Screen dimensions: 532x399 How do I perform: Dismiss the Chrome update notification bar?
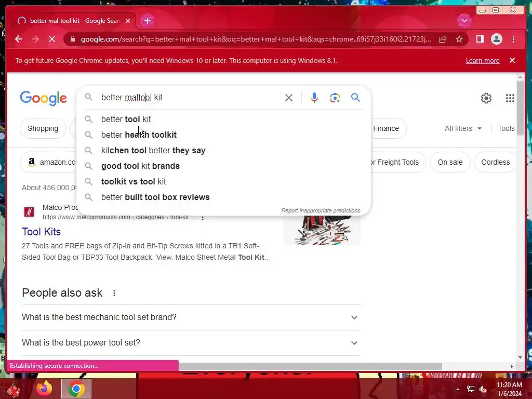pos(512,60)
